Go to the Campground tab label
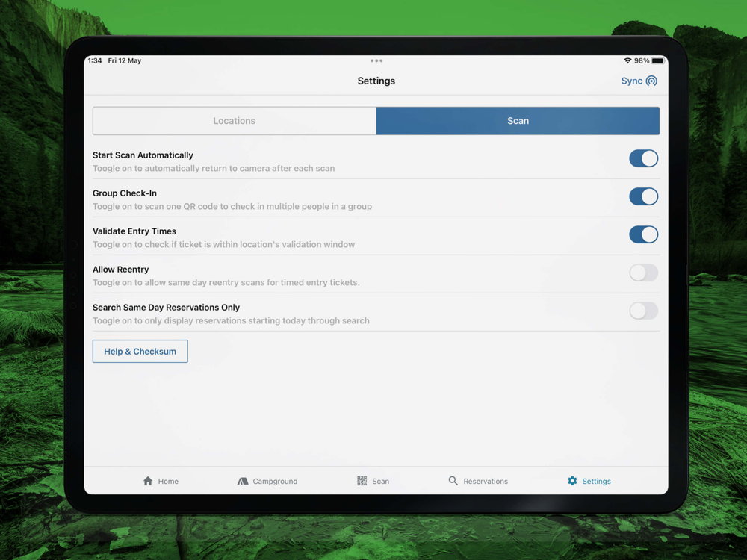The image size is (747, 560). coord(275,482)
